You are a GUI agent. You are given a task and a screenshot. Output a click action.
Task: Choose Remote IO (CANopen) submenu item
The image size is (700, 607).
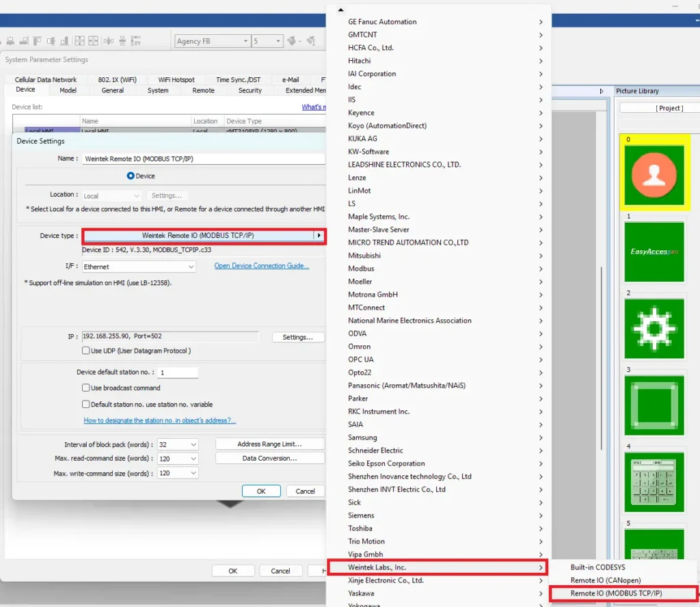point(623,580)
